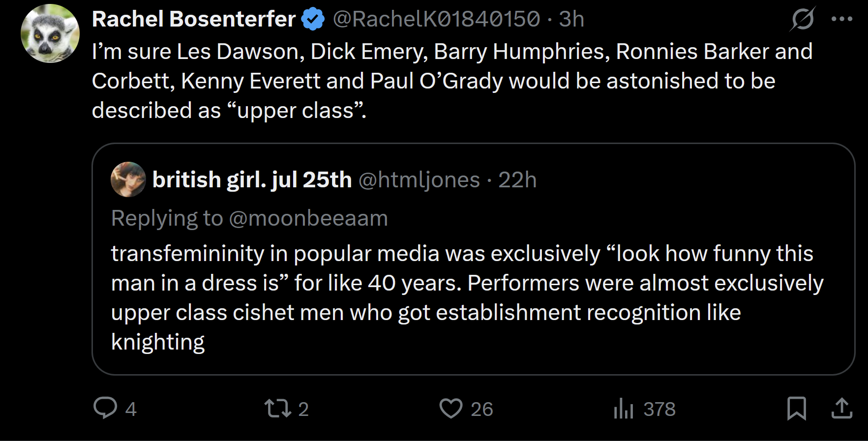This screenshot has height=441, width=868.
Task: Open the @moonbeeaam mention link
Action: point(308,218)
